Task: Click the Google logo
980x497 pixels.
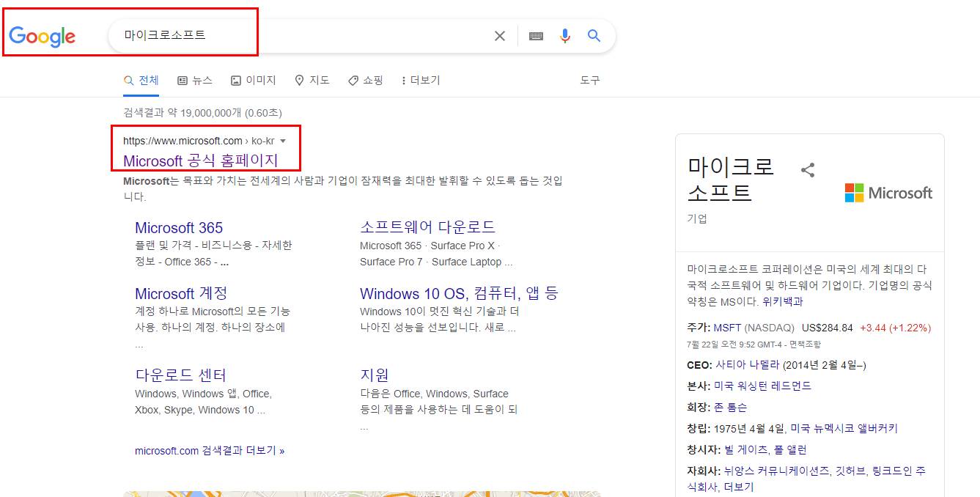Action: pyautogui.click(x=43, y=36)
